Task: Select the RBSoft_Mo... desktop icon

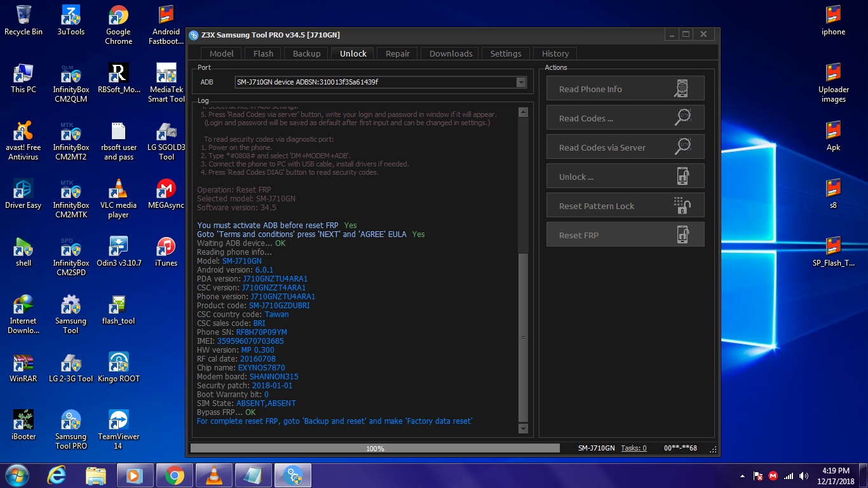Action: click(118, 78)
